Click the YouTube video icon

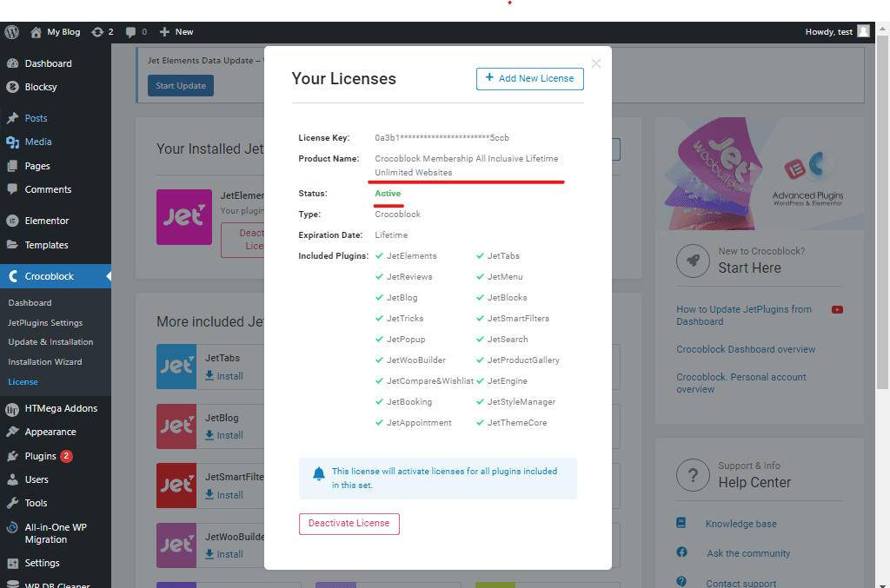[837, 309]
